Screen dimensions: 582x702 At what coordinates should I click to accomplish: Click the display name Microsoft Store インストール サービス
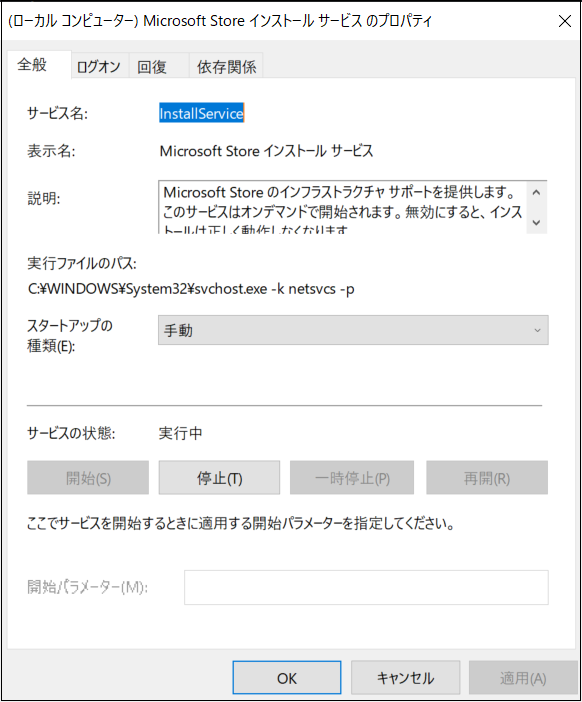(266, 151)
